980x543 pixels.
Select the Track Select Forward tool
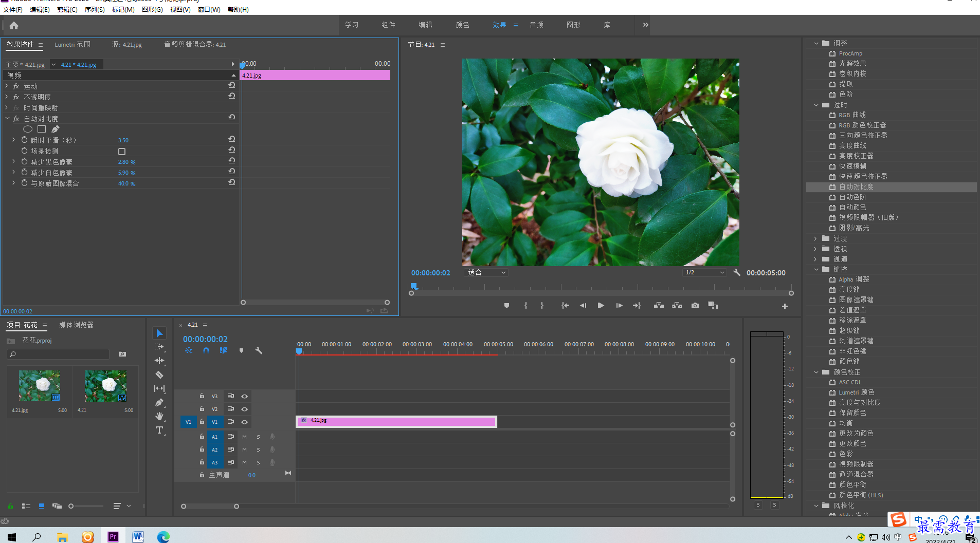(159, 347)
